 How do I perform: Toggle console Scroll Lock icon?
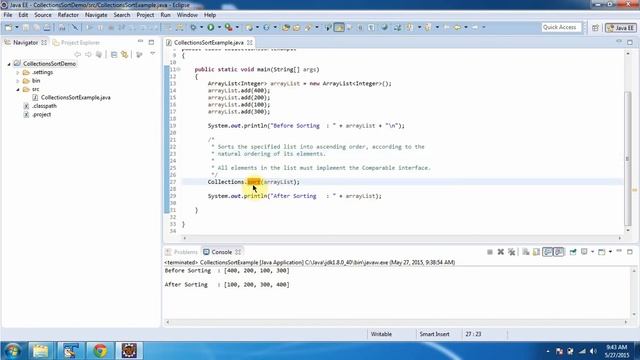tap(536, 252)
